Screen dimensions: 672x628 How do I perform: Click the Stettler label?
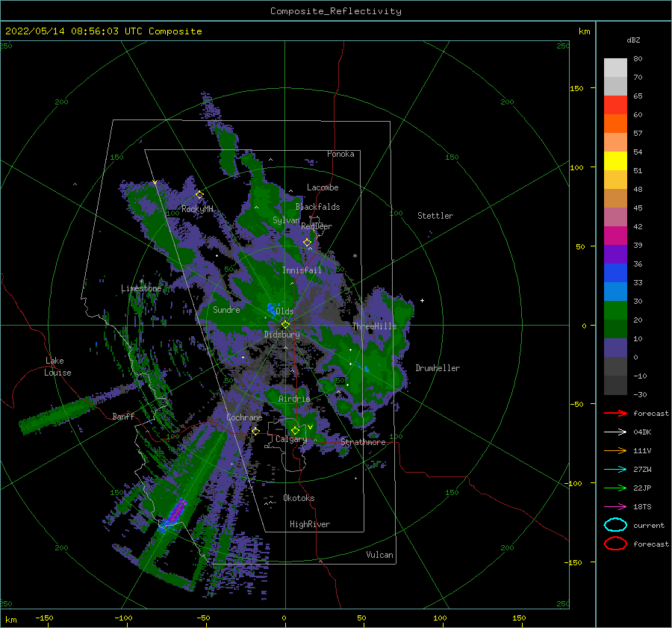point(435,216)
